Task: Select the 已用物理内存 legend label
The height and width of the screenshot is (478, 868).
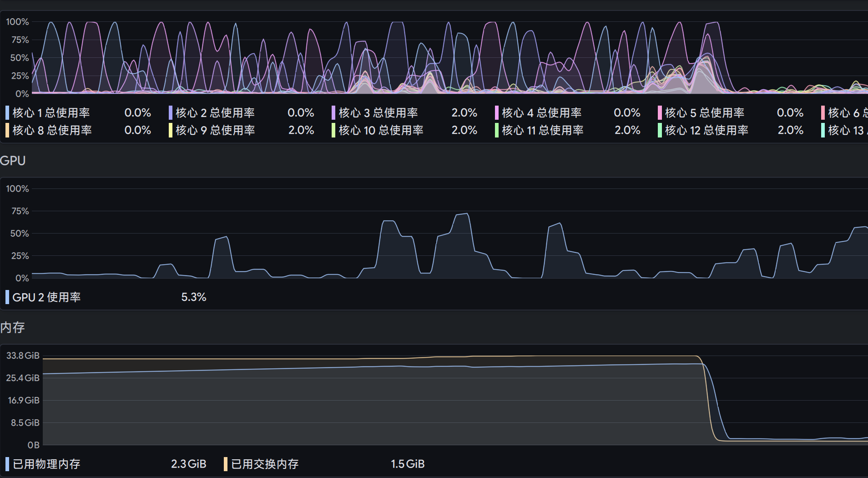Action: 46,464
